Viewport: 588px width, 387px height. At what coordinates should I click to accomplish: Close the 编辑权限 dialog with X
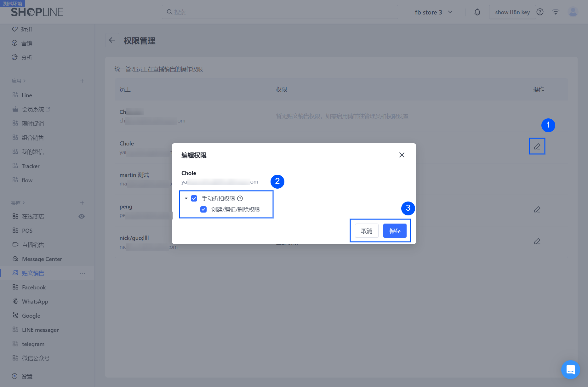pos(402,155)
